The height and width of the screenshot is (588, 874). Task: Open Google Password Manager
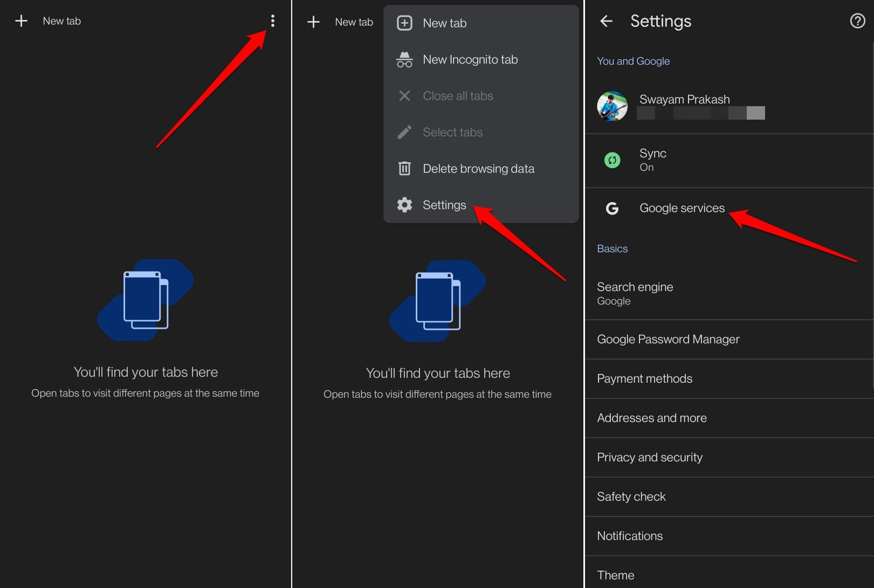point(729,340)
